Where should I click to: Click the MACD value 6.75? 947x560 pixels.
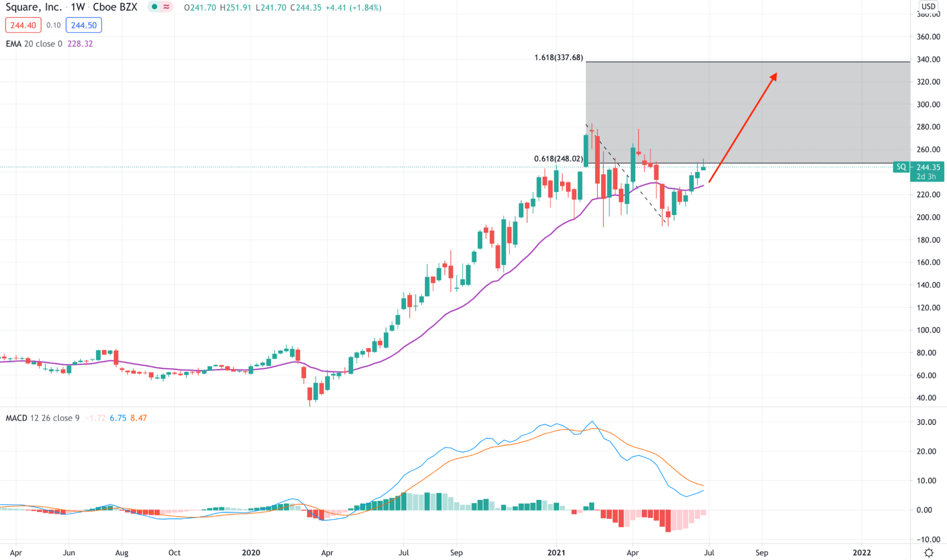click(118, 418)
